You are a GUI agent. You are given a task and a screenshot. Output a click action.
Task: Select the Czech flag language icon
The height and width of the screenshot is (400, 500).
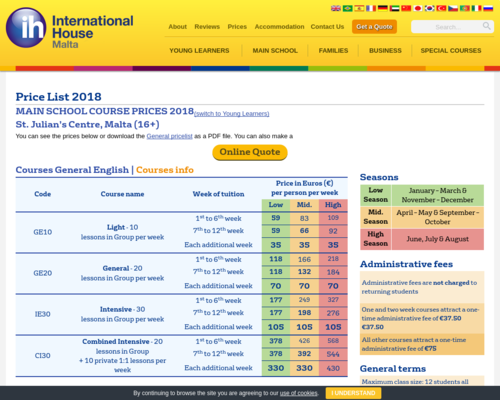pos(453,8)
